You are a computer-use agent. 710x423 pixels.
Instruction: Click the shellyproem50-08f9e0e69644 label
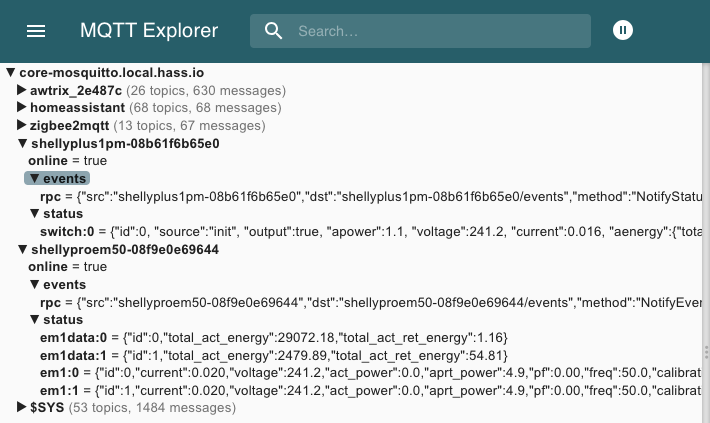point(125,250)
